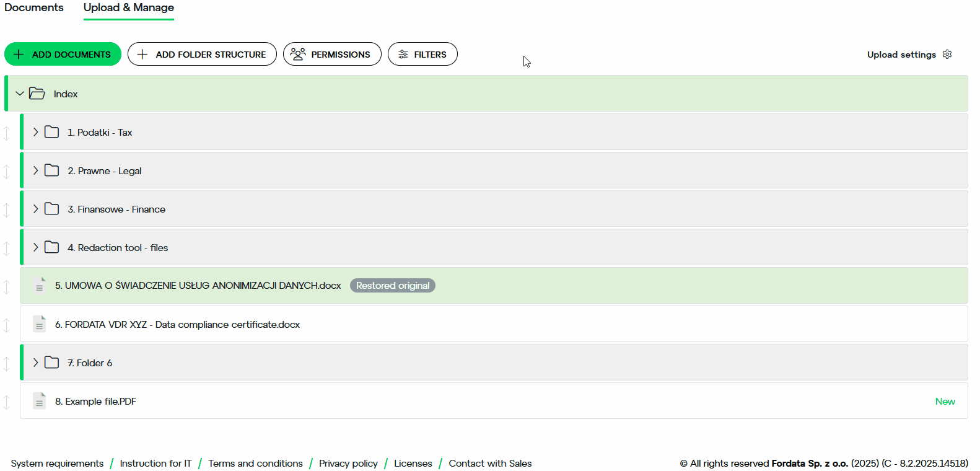Screen dimensions: 980x471
Task: Open the Licenses footer link
Action: [x=413, y=464]
